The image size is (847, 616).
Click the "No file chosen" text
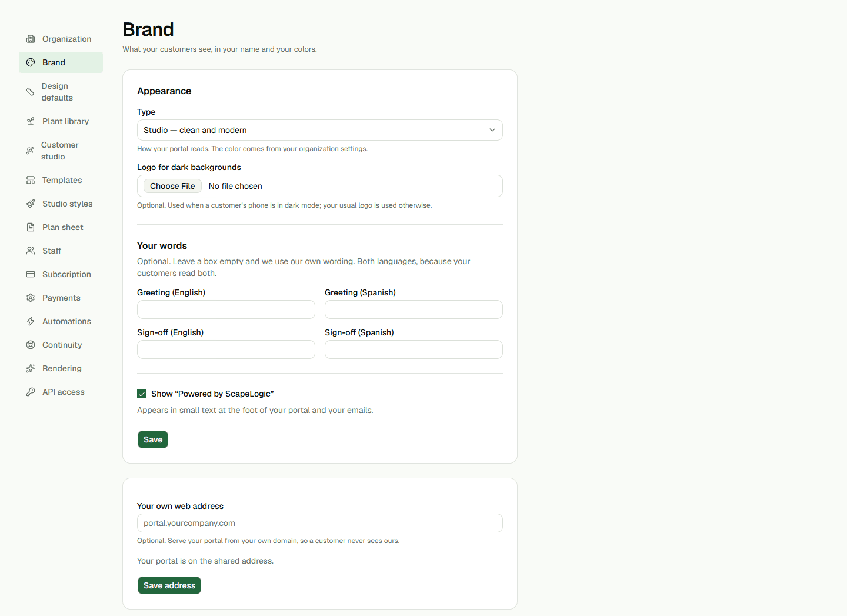[x=235, y=186]
